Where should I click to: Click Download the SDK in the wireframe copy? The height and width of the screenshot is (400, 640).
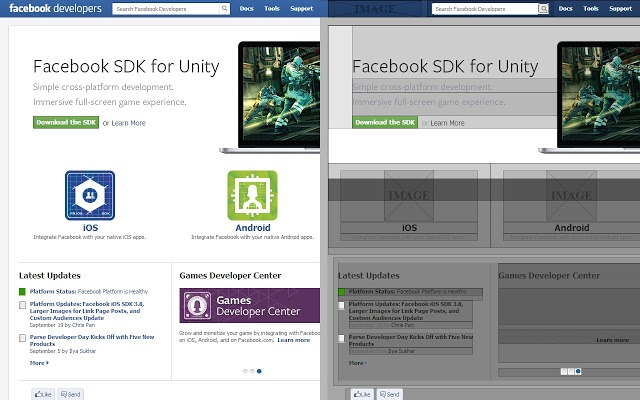coord(385,122)
